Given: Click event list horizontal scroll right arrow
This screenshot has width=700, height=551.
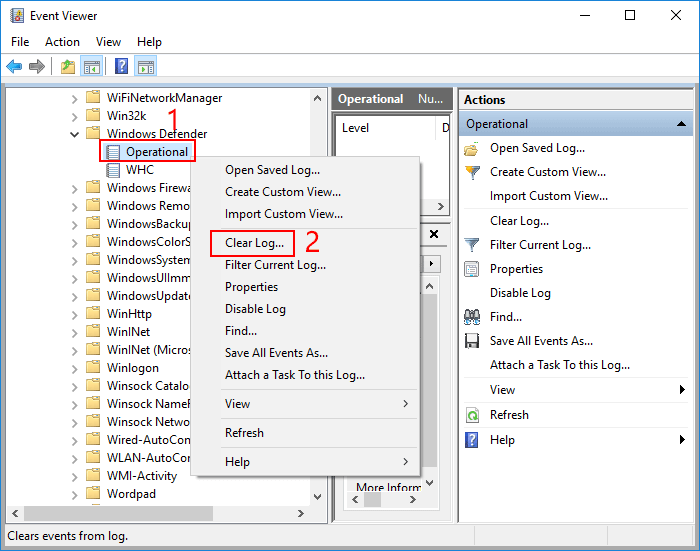Looking at the screenshot, I should pyautogui.click(x=441, y=206).
